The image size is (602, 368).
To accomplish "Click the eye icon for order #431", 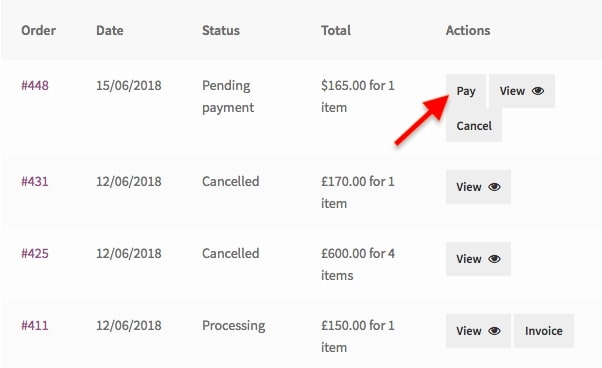I will pos(494,187).
